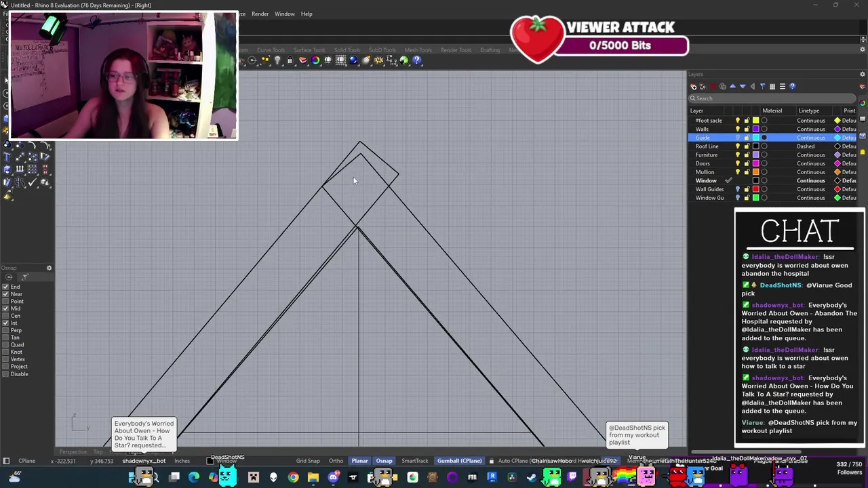
Task: Enable the Quad osnap checkbox
Action: click(x=5, y=344)
